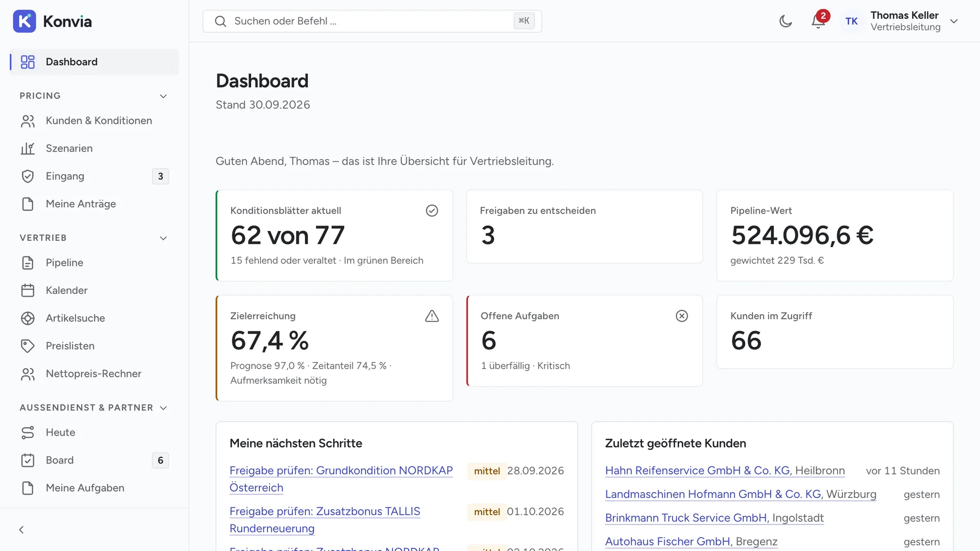Toggle dark mode moon icon
This screenshot has height=551, width=980.
coord(786,21)
